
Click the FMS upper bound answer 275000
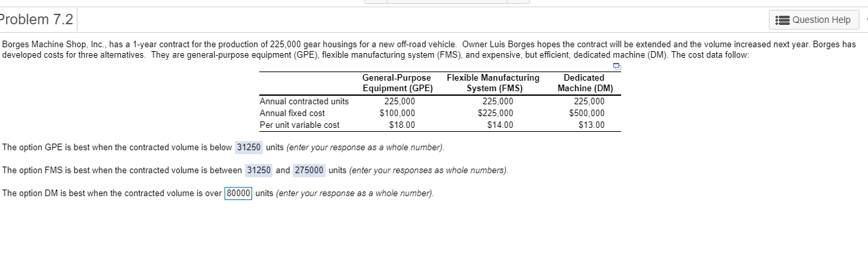point(309,170)
